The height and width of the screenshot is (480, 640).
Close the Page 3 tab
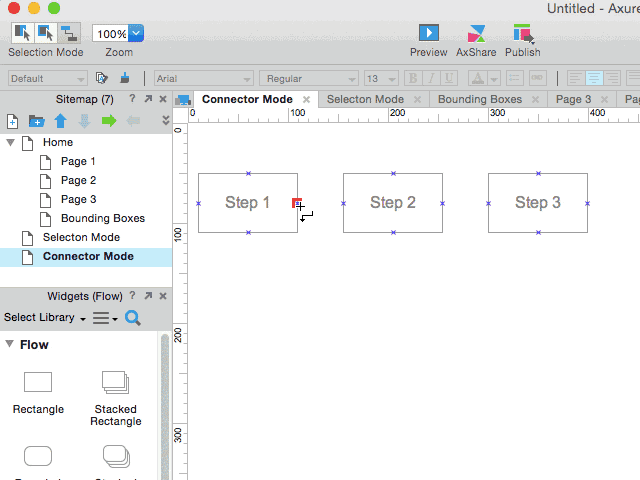(604, 100)
